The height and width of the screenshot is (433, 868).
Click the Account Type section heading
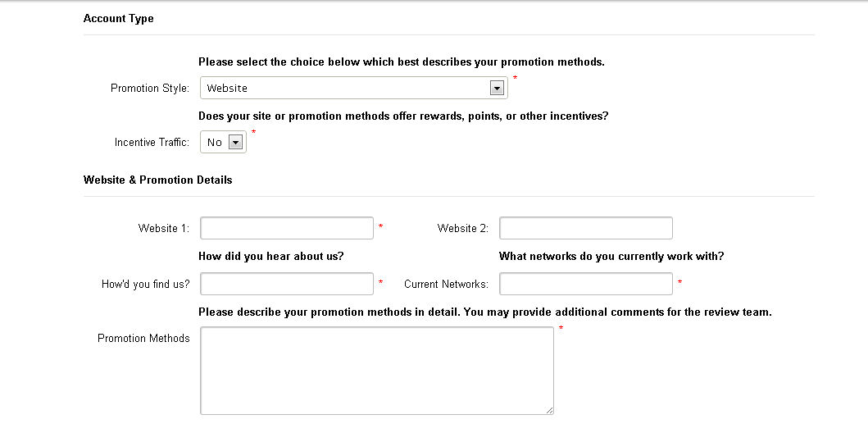(119, 18)
